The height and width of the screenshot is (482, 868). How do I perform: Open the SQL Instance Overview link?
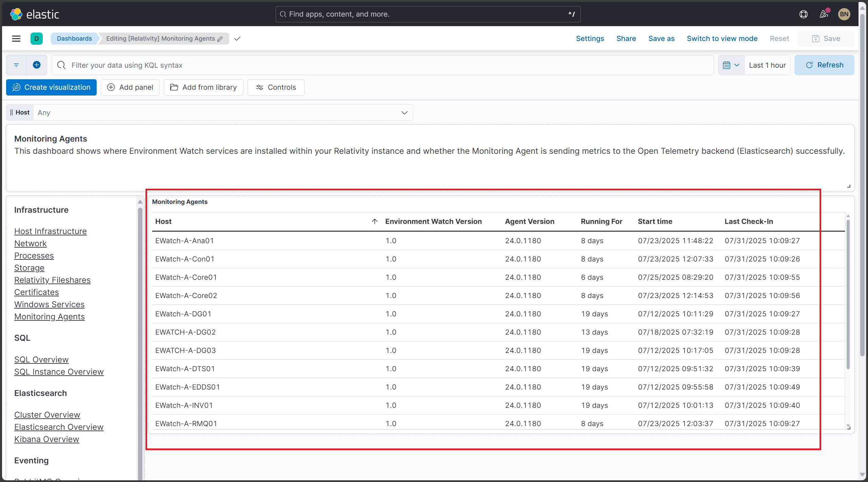coord(59,372)
